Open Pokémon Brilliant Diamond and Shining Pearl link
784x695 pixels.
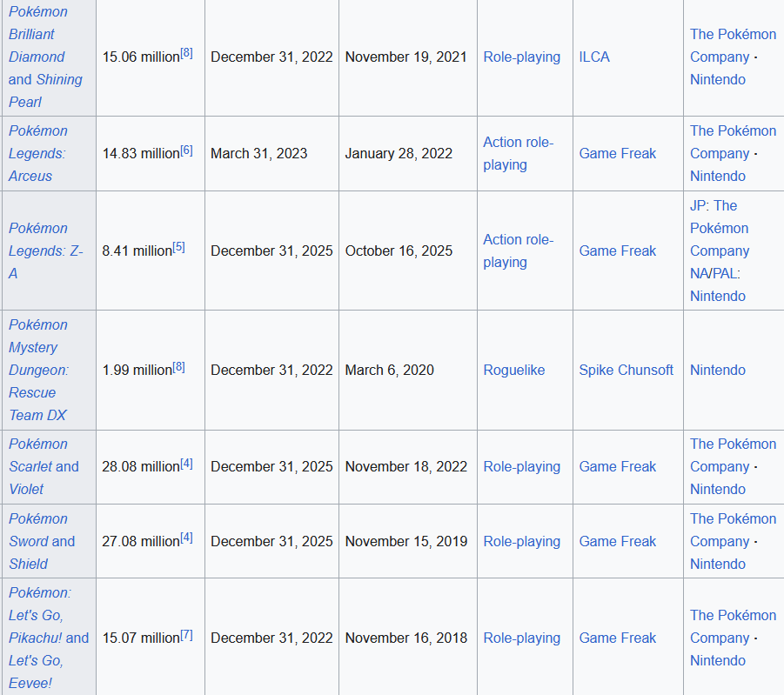pos(45,57)
